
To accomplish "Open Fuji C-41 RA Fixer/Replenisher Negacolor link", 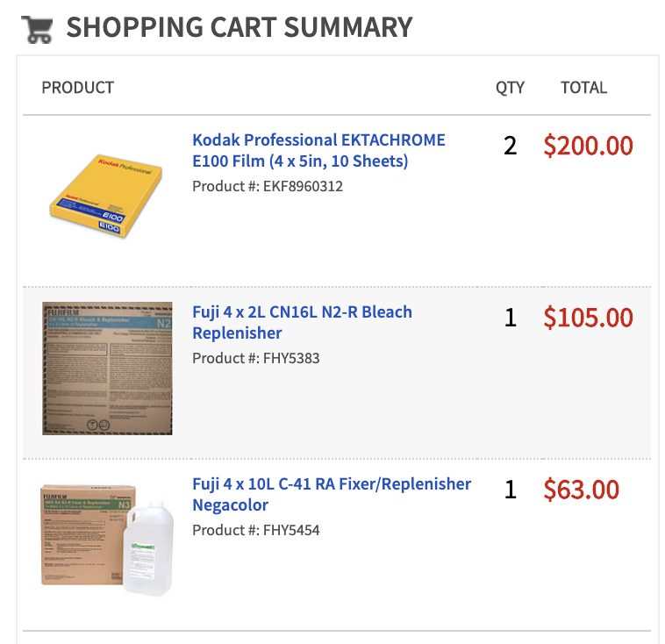I will coord(332,494).
